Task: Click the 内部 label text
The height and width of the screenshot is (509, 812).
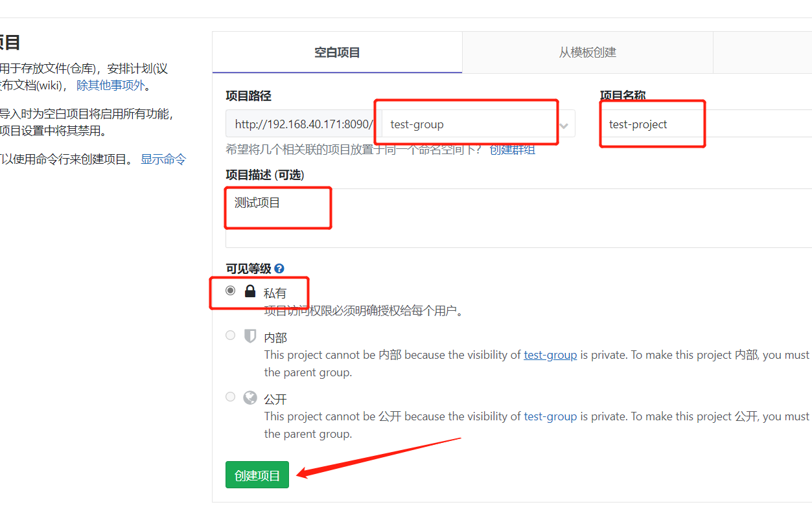Action: 275,337
